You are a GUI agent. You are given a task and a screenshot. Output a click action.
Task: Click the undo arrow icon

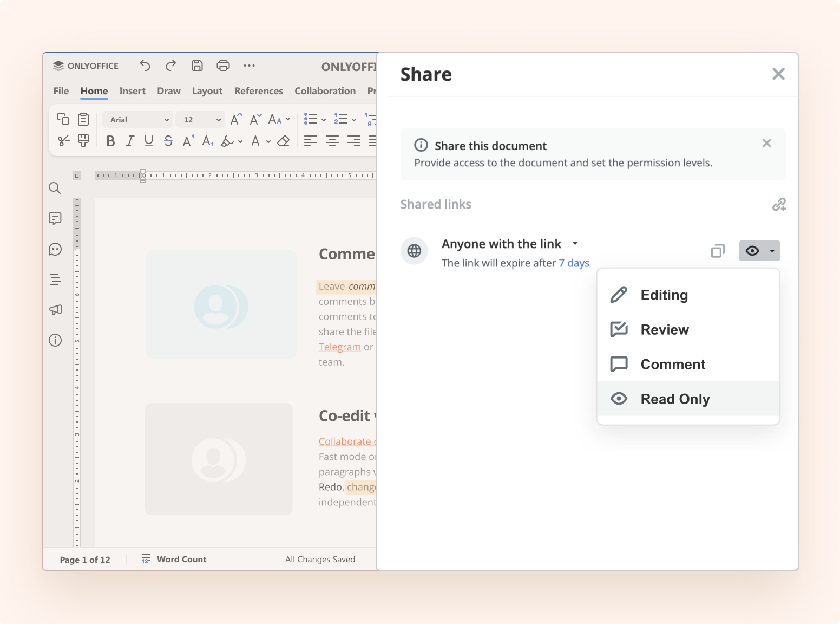coord(145,66)
